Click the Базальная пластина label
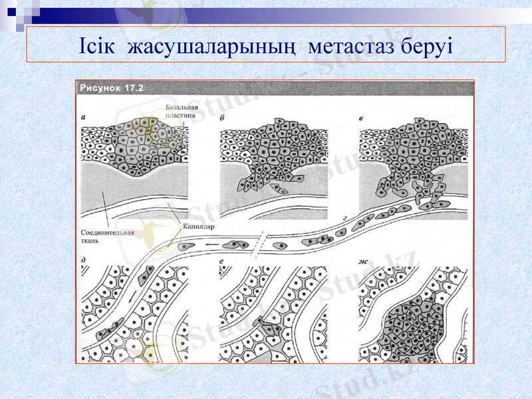This screenshot has height=399, width=532. coord(181,110)
